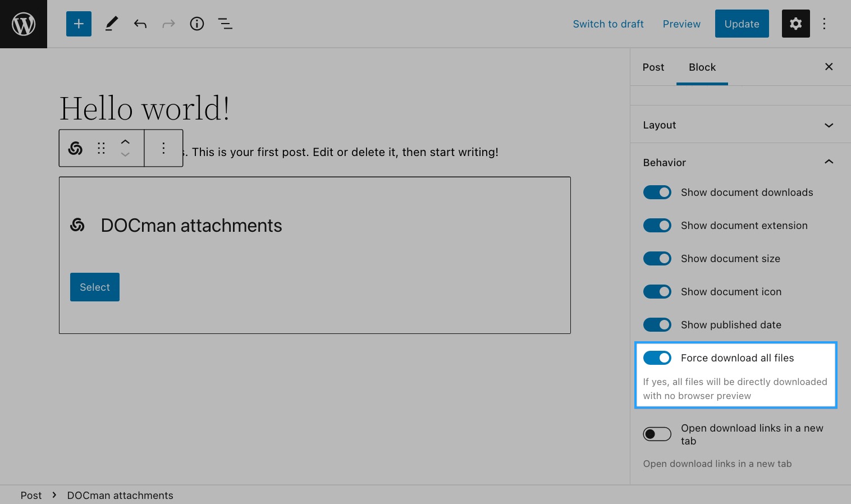Select the pencil Tools icon
851x504 pixels.
tap(112, 24)
